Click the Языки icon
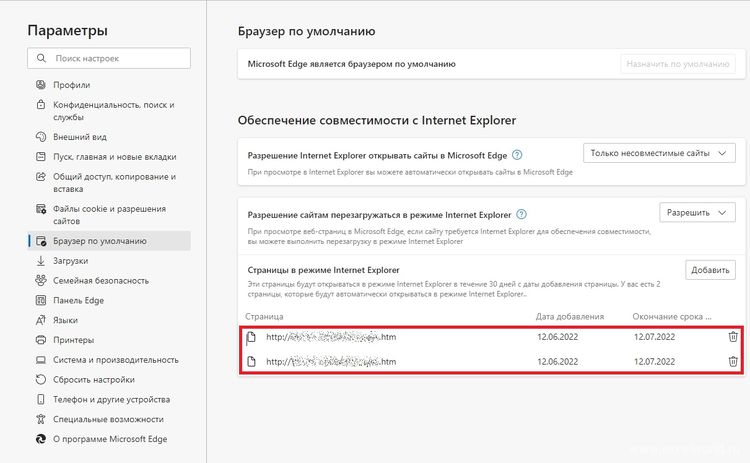 point(41,320)
